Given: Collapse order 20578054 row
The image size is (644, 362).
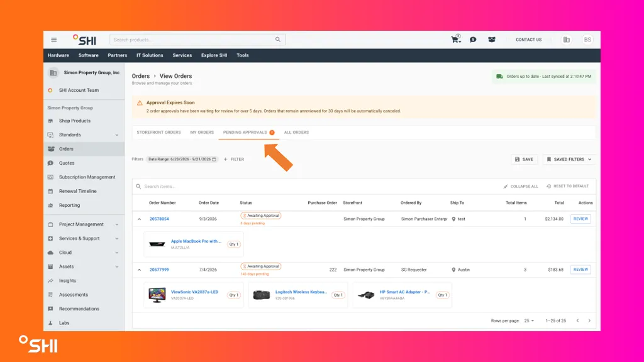Looking at the screenshot, I should 139,219.
